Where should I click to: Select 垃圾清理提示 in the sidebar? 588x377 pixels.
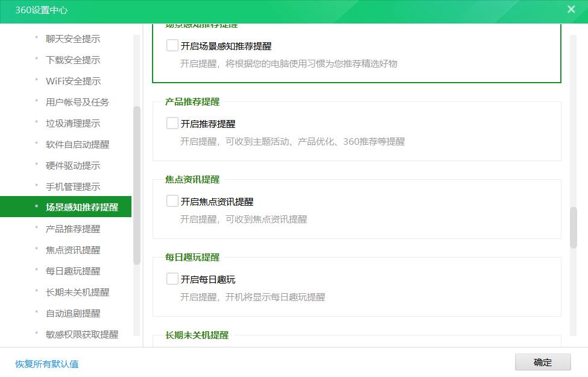tap(72, 123)
